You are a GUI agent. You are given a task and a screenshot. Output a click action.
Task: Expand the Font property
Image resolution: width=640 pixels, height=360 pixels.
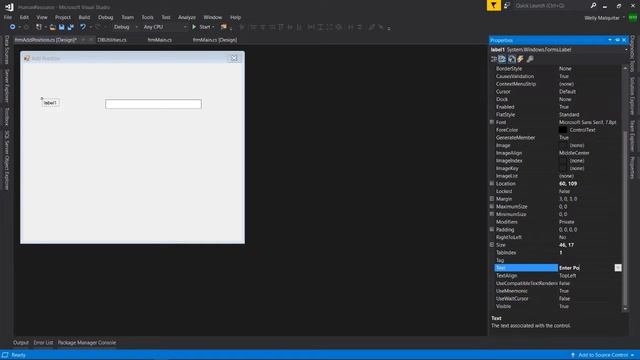click(492, 122)
